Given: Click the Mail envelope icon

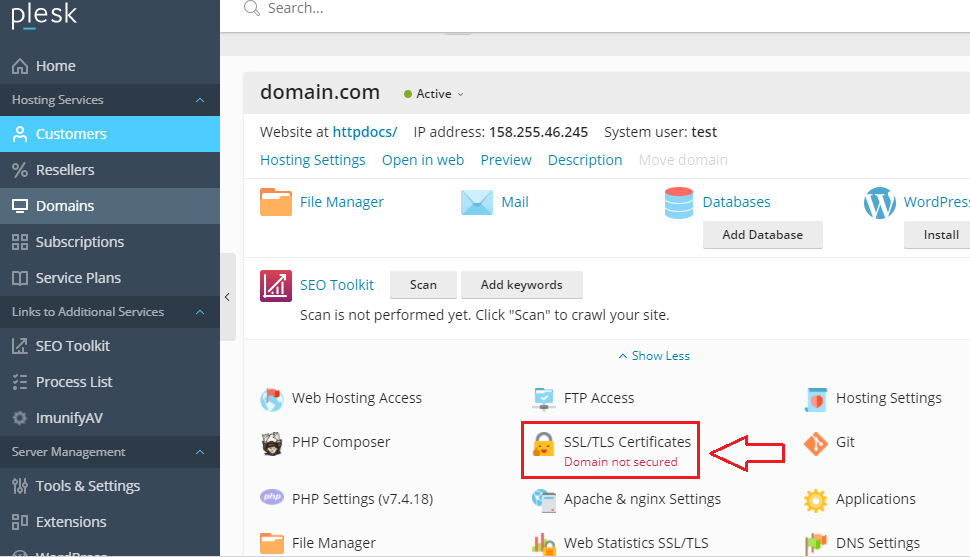Looking at the screenshot, I should click(x=477, y=202).
